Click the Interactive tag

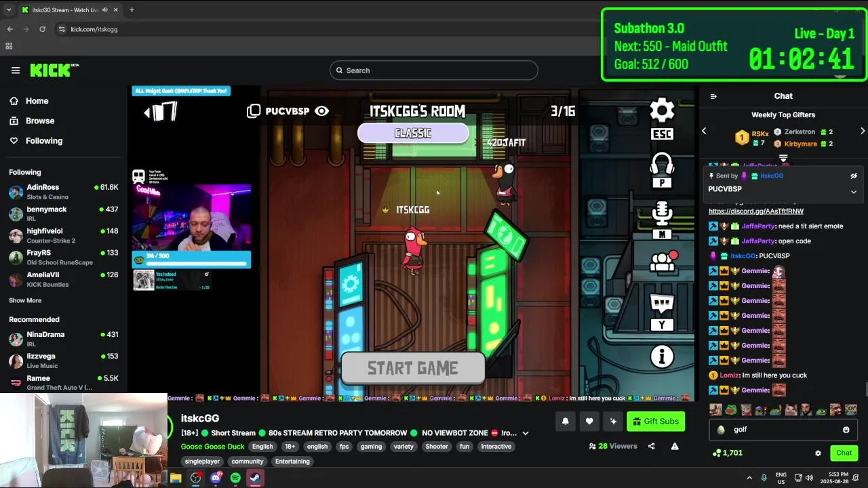(x=496, y=447)
